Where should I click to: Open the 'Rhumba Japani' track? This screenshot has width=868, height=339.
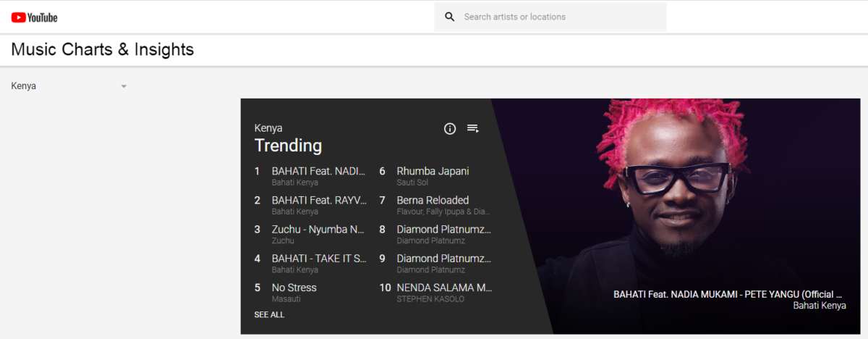click(x=433, y=171)
